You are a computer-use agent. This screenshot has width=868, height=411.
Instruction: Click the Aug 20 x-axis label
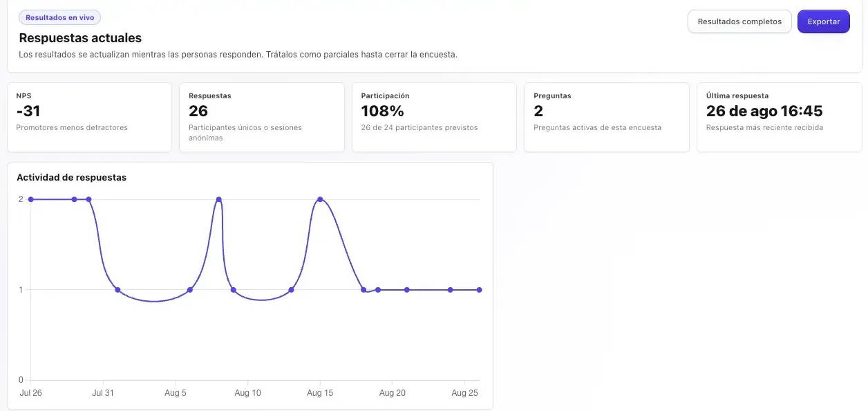(x=393, y=393)
